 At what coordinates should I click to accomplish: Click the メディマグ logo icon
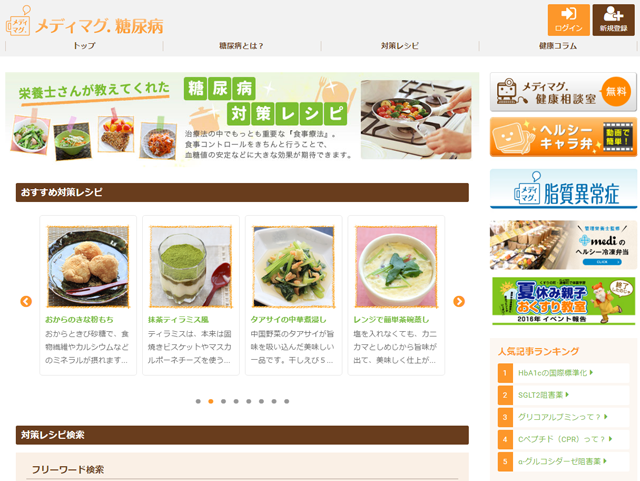pos(18,21)
